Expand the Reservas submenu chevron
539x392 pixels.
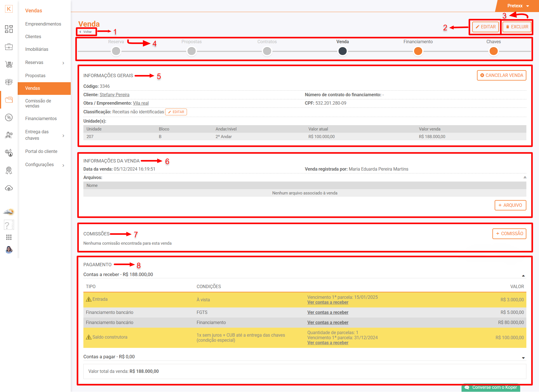(x=63, y=63)
